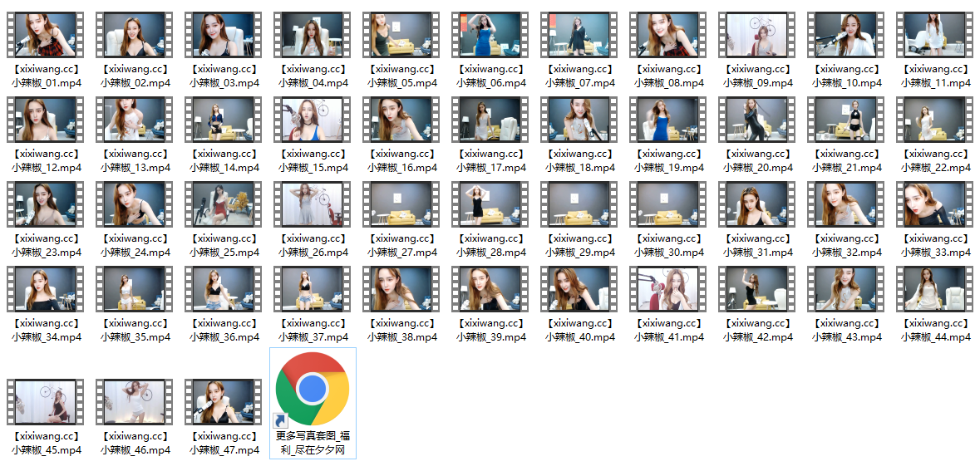The image size is (980, 471).
Task: Open the Chrome shortcut icon
Action: click(313, 388)
